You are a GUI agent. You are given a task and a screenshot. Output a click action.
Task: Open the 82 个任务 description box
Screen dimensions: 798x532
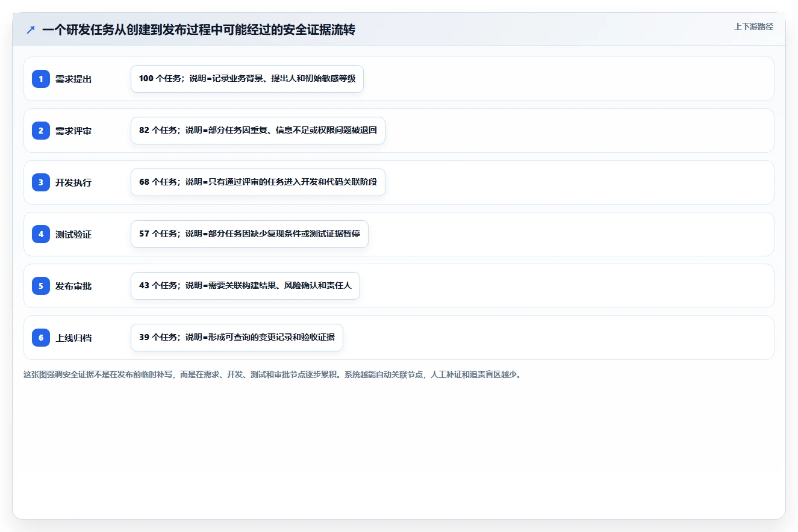pos(258,131)
